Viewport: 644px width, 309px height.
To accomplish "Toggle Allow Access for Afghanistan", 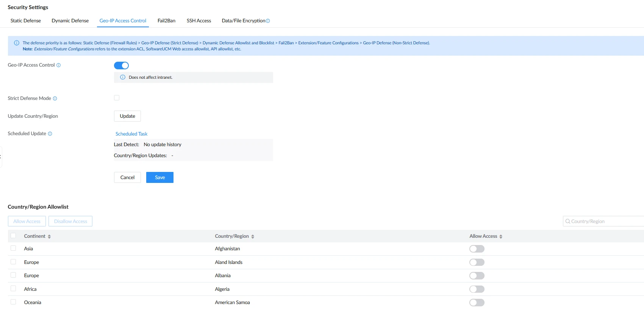I will click(477, 249).
